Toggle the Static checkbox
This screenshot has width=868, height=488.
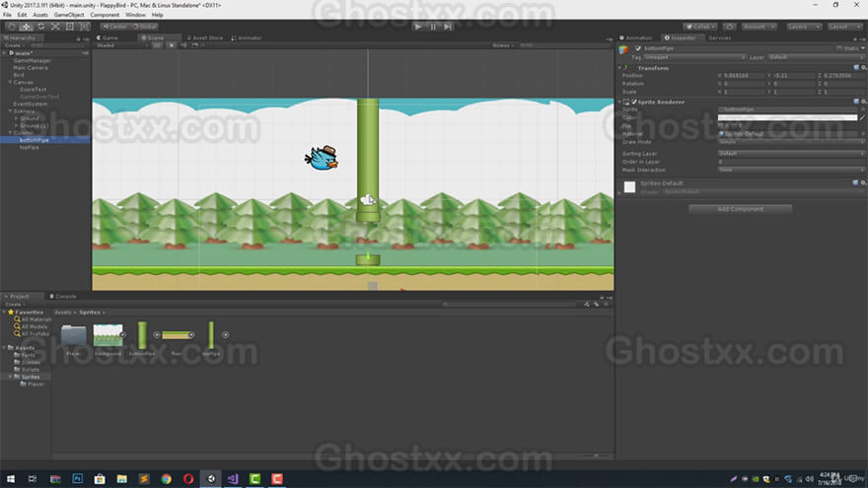pyautogui.click(x=839, y=48)
